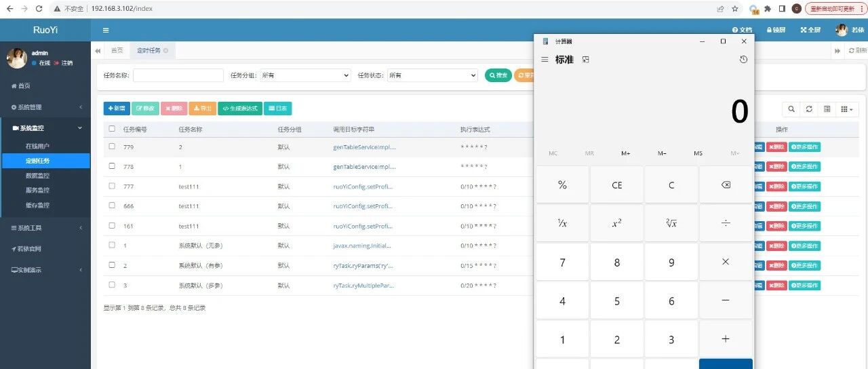Click the red 删除 toolbar button
868x369 pixels.
(174, 108)
